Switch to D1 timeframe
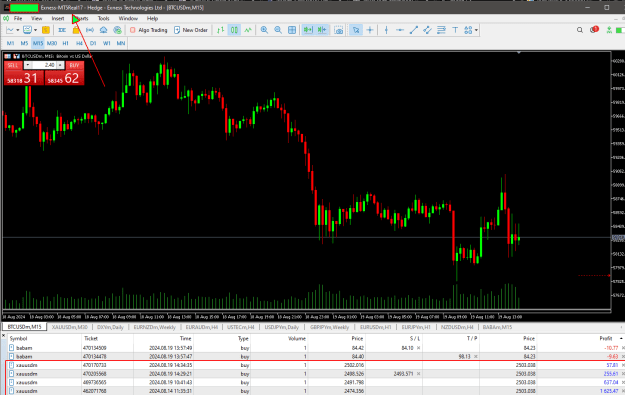The image size is (625, 395). tap(93, 43)
